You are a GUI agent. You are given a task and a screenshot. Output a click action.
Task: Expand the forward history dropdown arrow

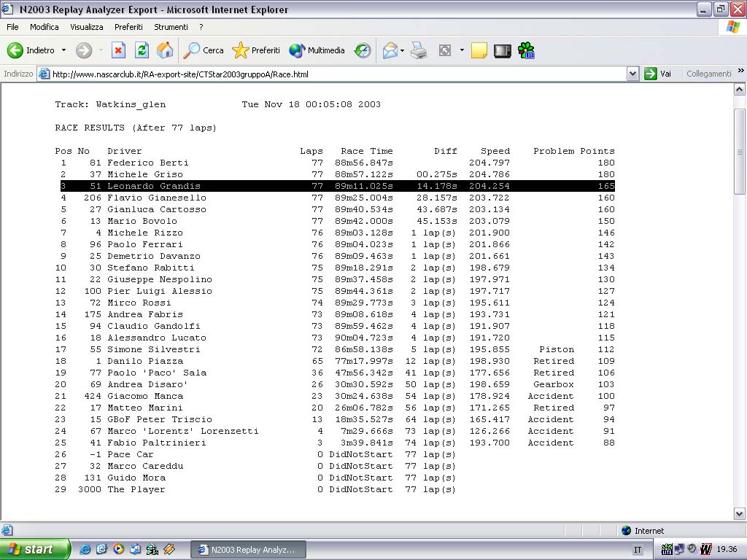click(101, 50)
